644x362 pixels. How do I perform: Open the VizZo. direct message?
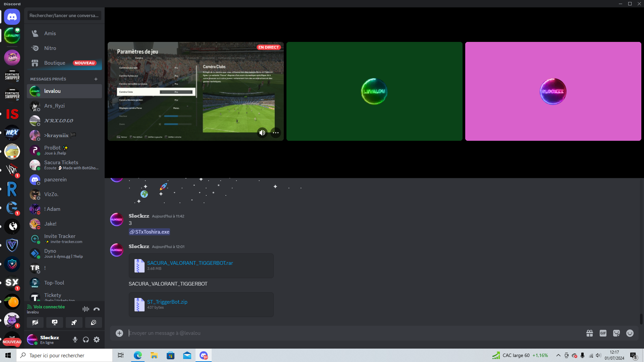[64, 194]
